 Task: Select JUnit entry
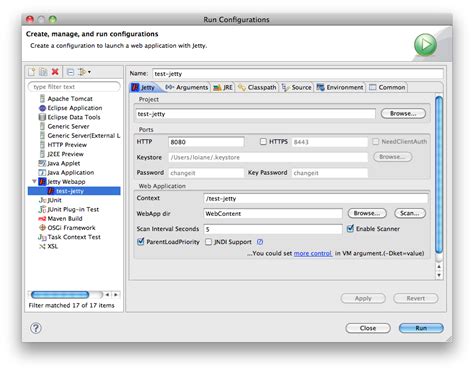tap(50, 200)
